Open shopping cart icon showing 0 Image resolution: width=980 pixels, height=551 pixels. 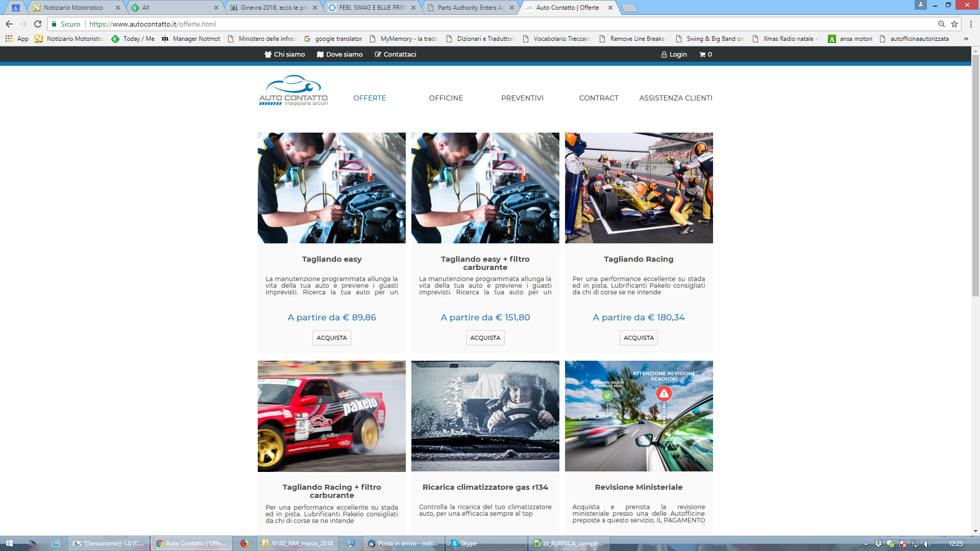tap(705, 55)
